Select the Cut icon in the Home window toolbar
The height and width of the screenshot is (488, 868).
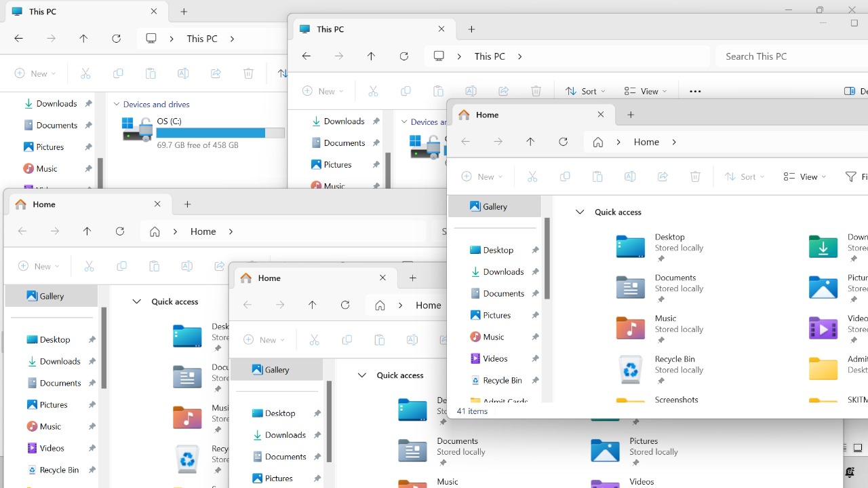[x=533, y=176]
